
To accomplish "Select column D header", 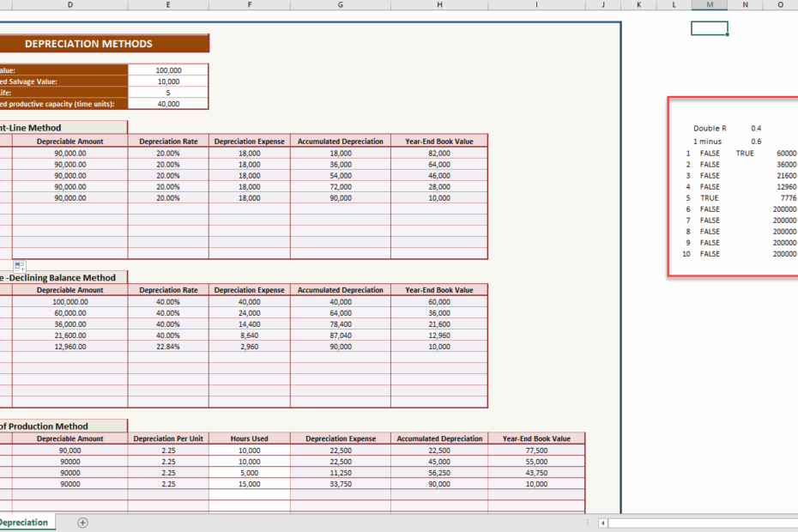I will tap(70, 4).
